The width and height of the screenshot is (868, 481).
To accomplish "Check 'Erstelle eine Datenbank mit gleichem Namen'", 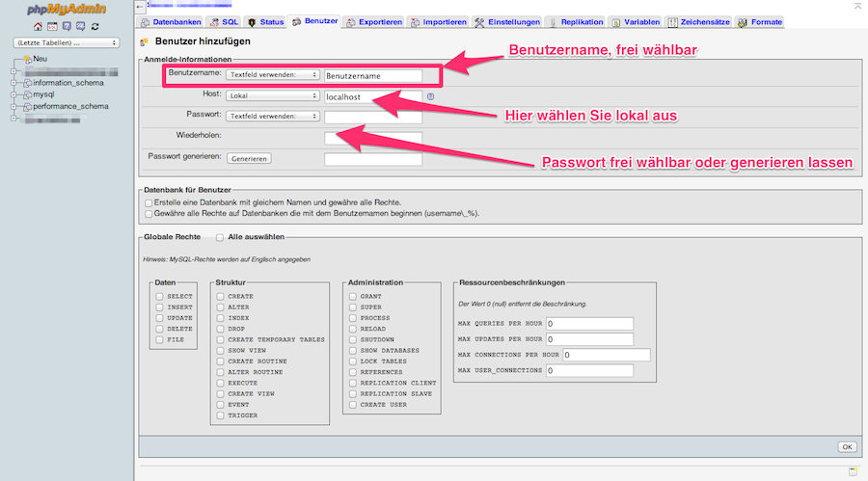I will (149, 203).
